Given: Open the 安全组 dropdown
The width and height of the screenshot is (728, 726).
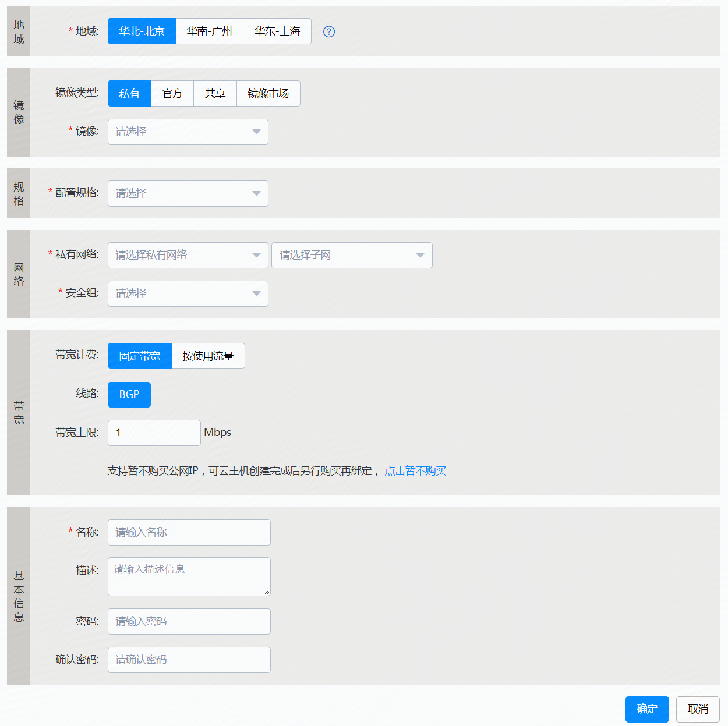Looking at the screenshot, I should coord(188,294).
